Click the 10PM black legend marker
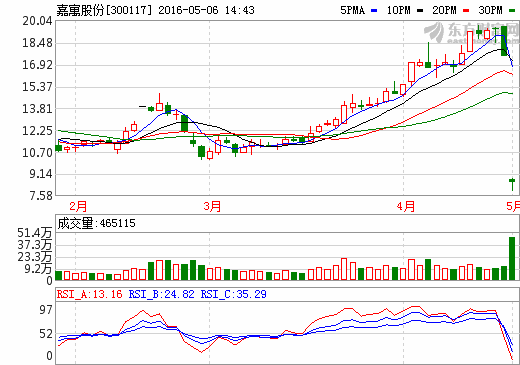 click(420, 11)
